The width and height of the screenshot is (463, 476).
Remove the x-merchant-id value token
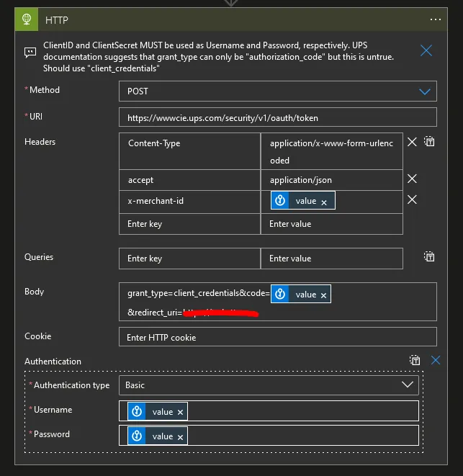[324, 203]
